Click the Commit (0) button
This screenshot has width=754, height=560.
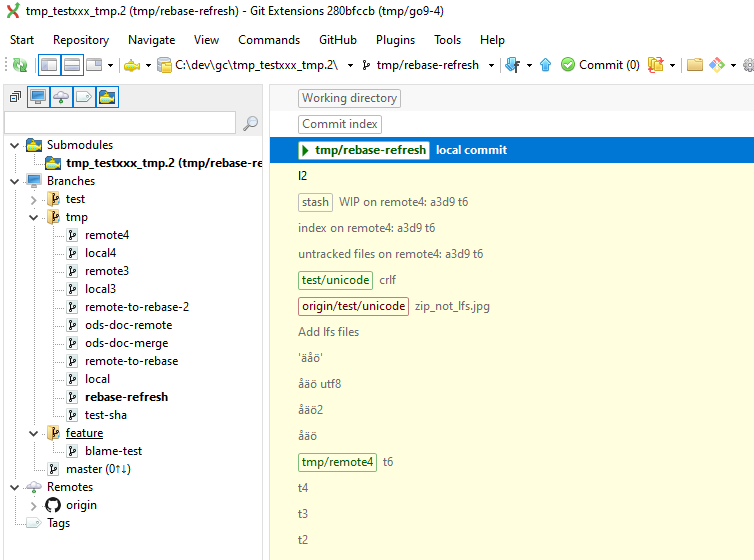[x=600, y=64]
